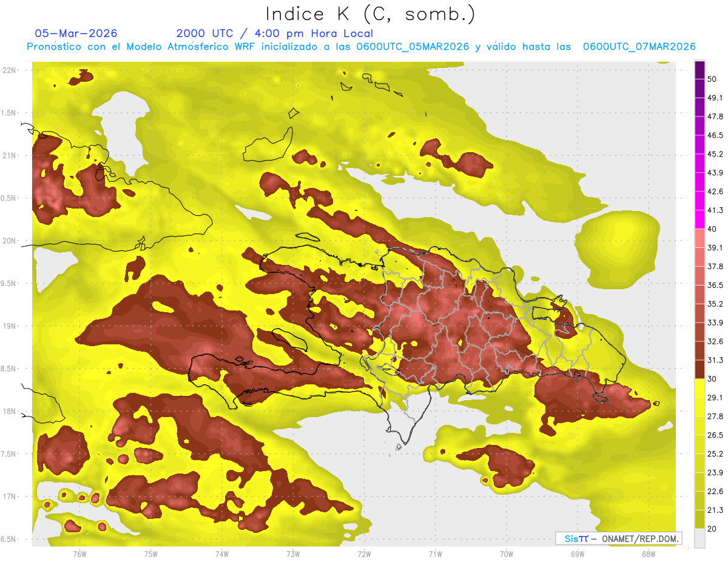Pick the dark purple swatch above colorbar value 50
The image size is (728, 562).
699,70
